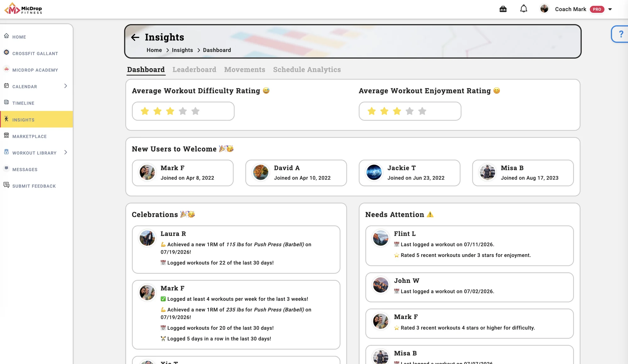Click Coach Mark profile avatar
628x364 pixels.
tap(544, 9)
